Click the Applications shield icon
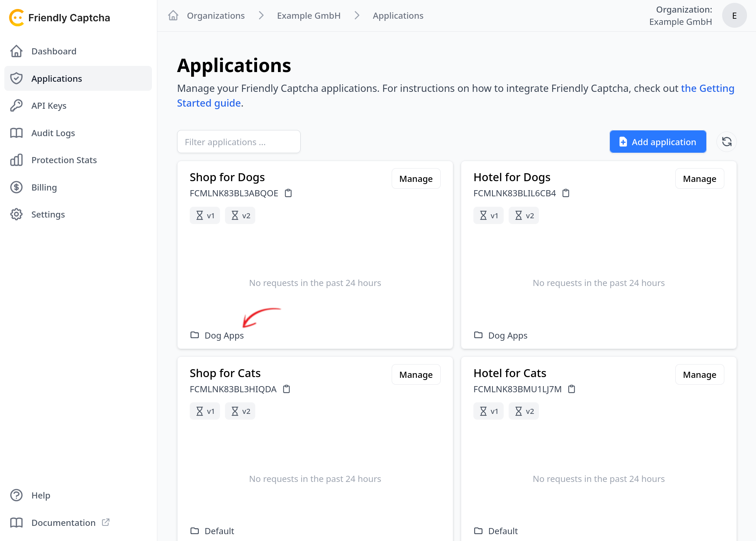The image size is (756, 541). [x=17, y=79]
